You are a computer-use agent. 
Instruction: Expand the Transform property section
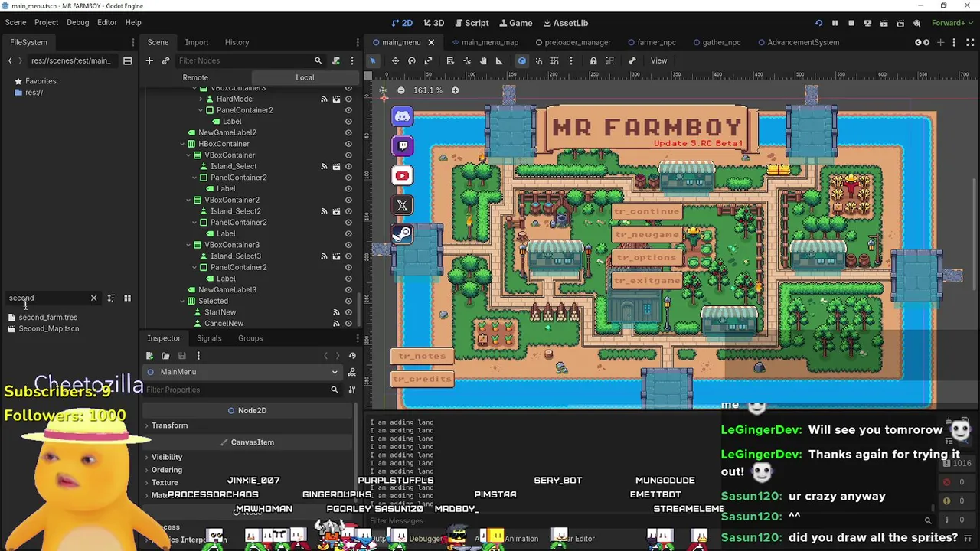[x=169, y=425]
